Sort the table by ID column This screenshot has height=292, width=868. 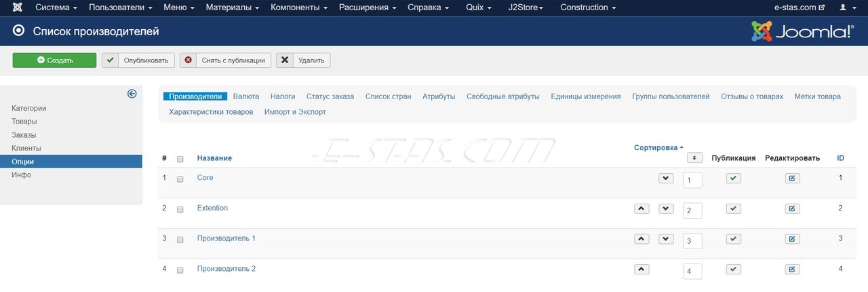coord(840,158)
